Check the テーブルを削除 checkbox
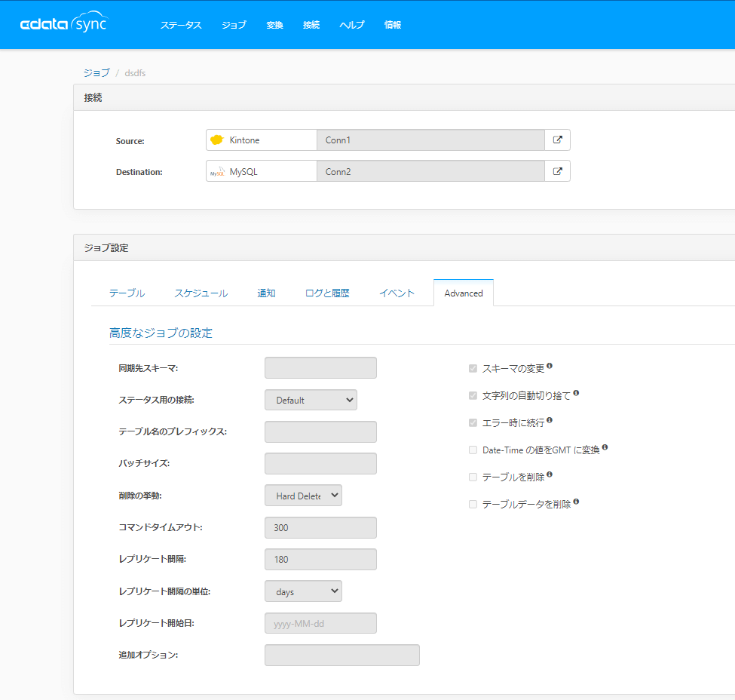Screen dimensions: 735x700 473,477
